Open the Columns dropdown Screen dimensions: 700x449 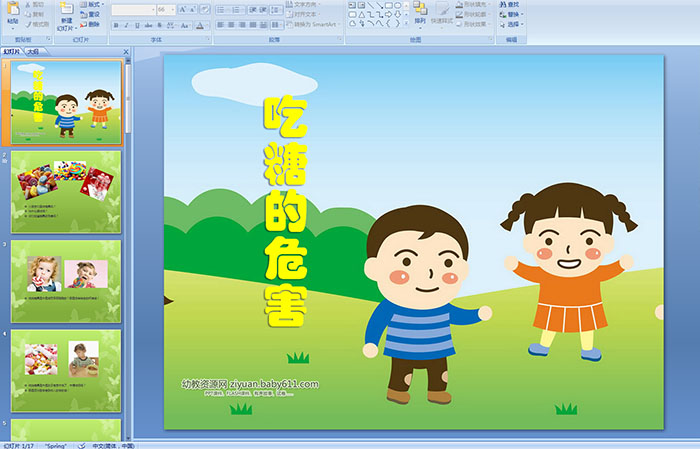(x=276, y=25)
